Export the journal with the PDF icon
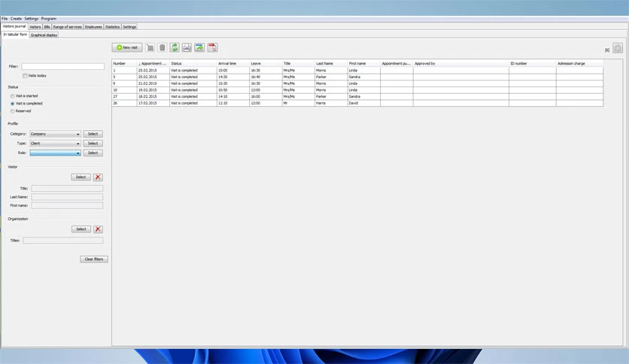 click(212, 47)
